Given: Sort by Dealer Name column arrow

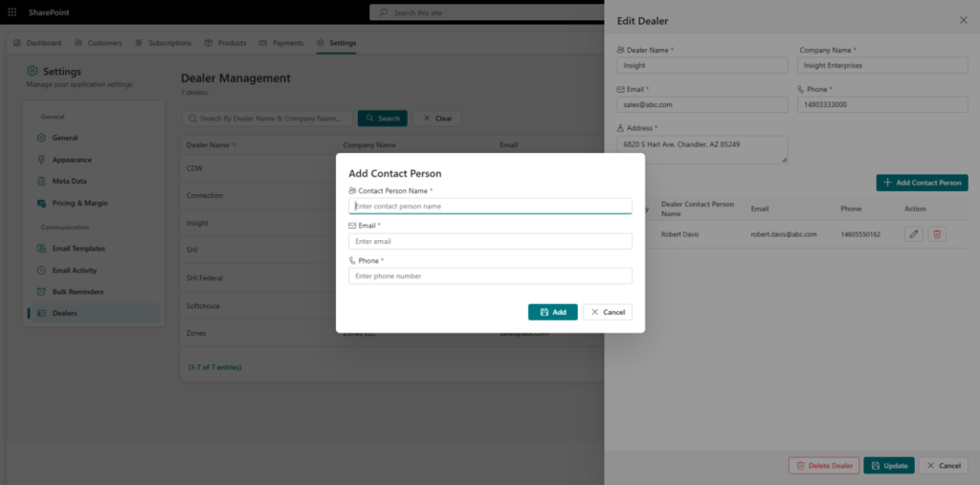Looking at the screenshot, I should [234, 145].
